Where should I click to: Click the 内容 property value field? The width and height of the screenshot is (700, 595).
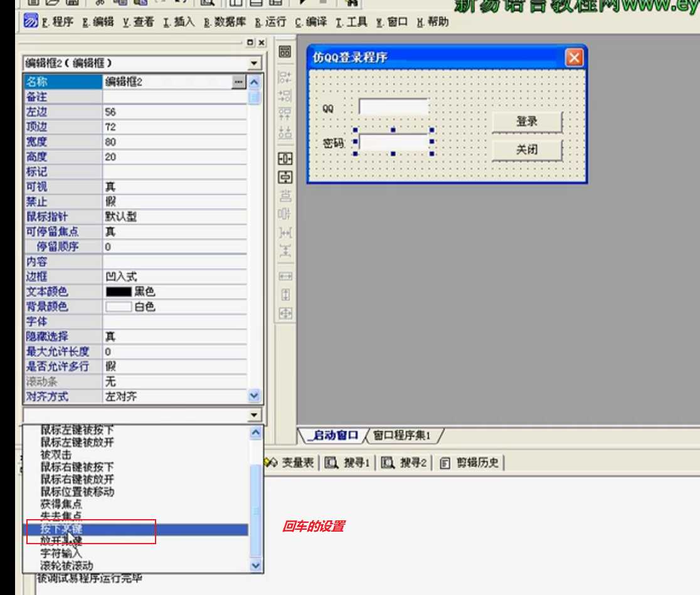point(174,261)
